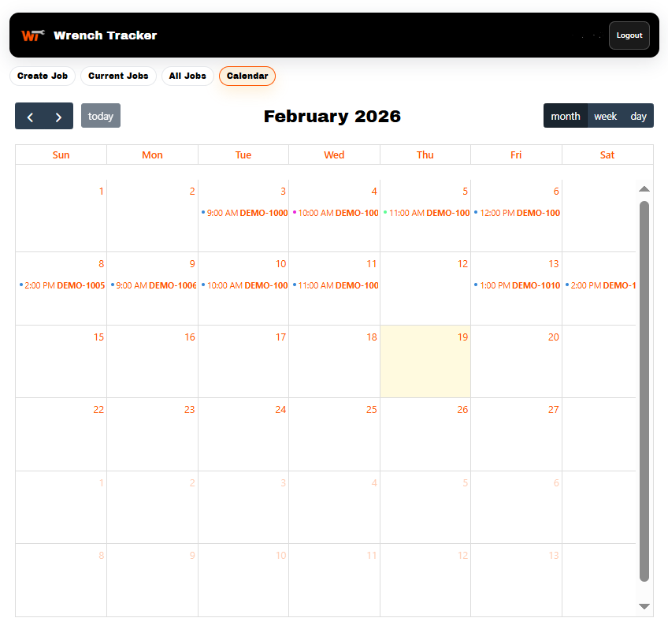Switch to Current Jobs
The height and width of the screenshot is (644, 668).
(x=117, y=76)
